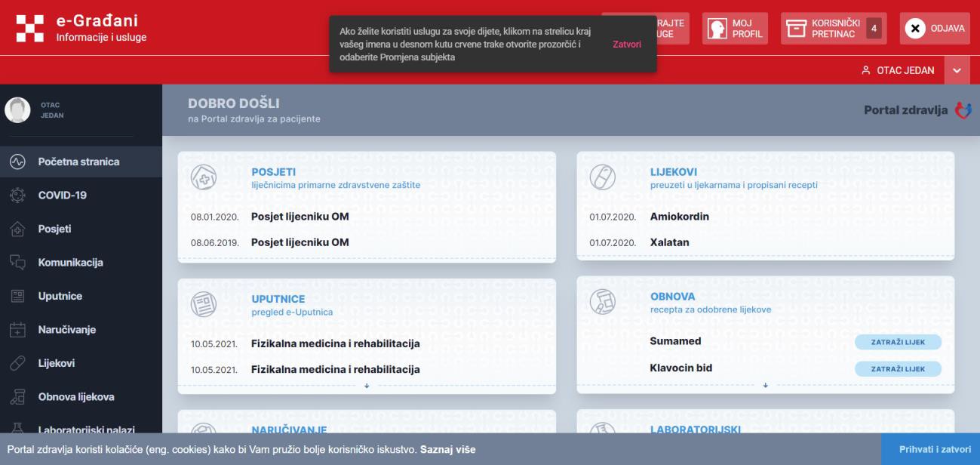The height and width of the screenshot is (465, 980).
Task: Click the Naručivanje calendar icon in sidebar
Action: tap(17, 330)
